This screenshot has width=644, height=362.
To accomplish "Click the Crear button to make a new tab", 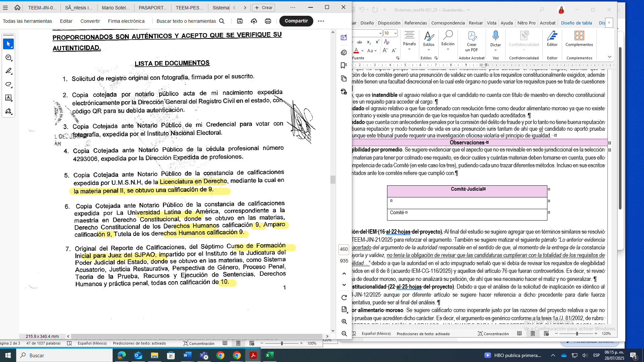I will (x=264, y=7).
